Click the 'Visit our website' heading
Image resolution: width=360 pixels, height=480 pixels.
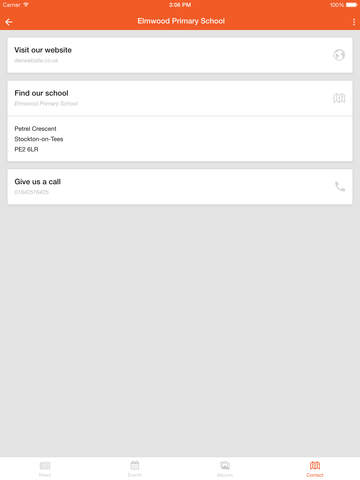(43, 50)
